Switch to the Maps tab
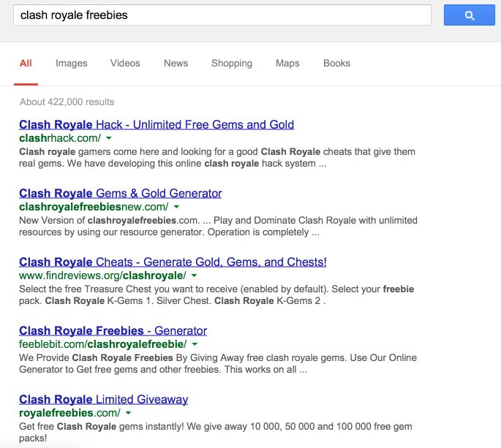 [287, 64]
